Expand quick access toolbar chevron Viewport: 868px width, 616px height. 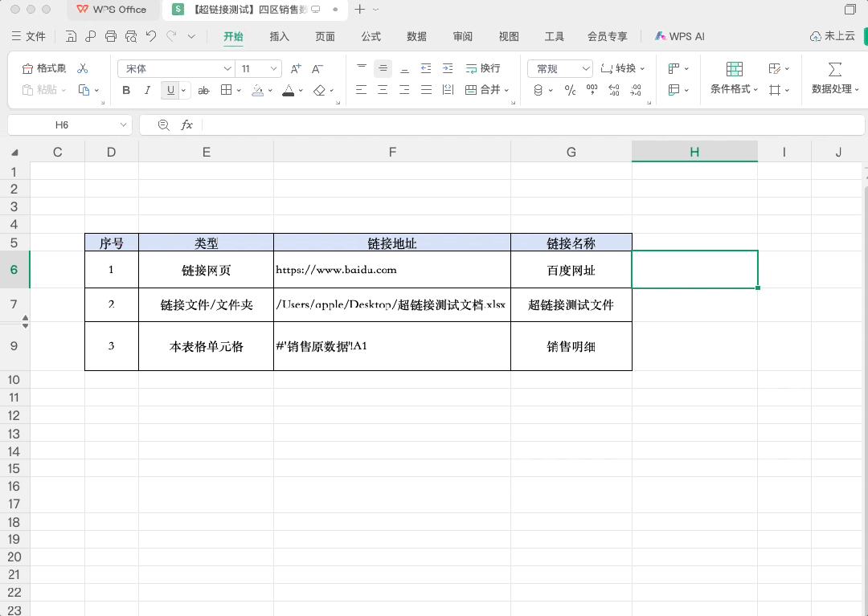point(191,36)
